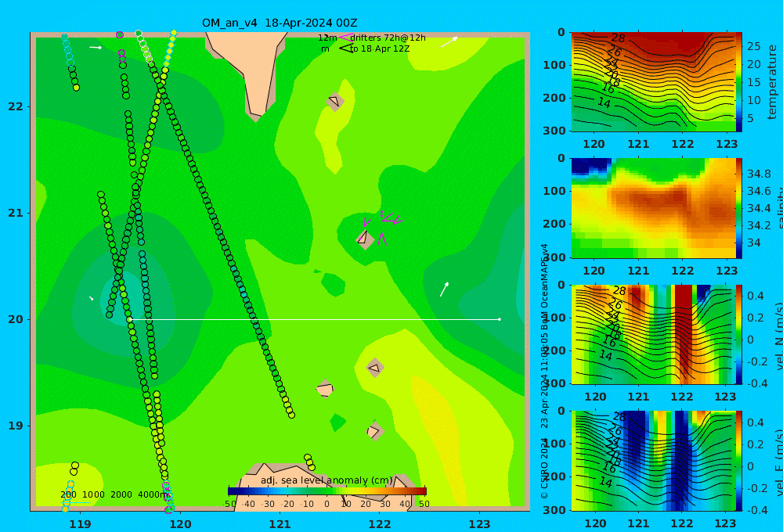The image size is (783, 532).
Task: Click the white current arrow in the map's top-right
Action: click(449, 42)
